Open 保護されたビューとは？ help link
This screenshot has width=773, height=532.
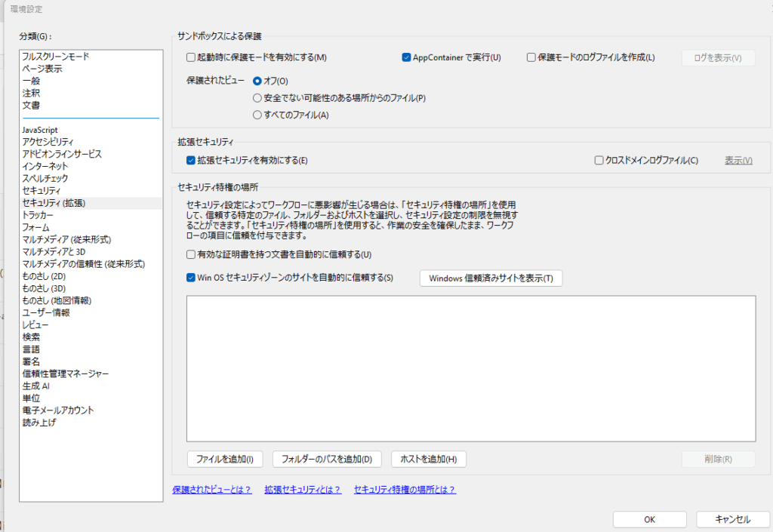[211, 490]
